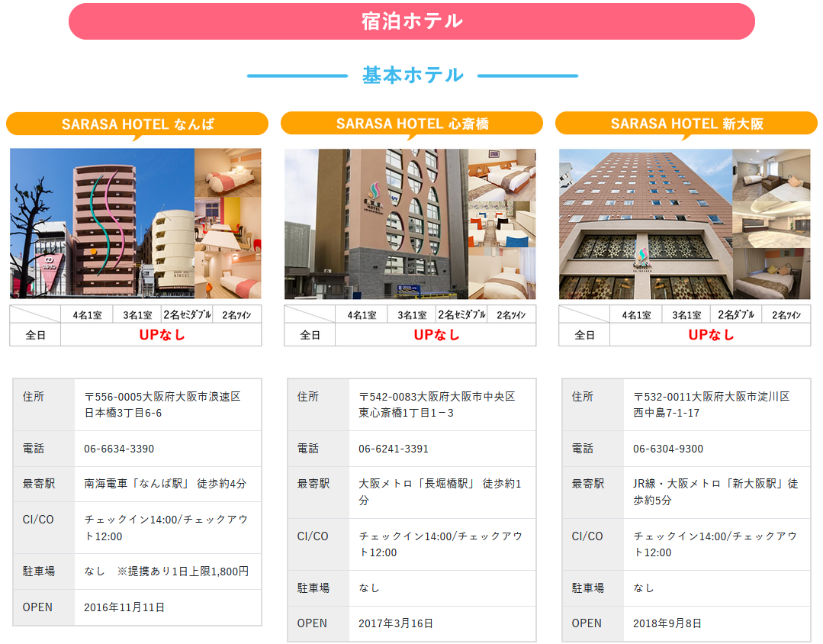823x644 pixels.
Task: Click 全日 row label in the なんば table
Action: click(x=35, y=335)
